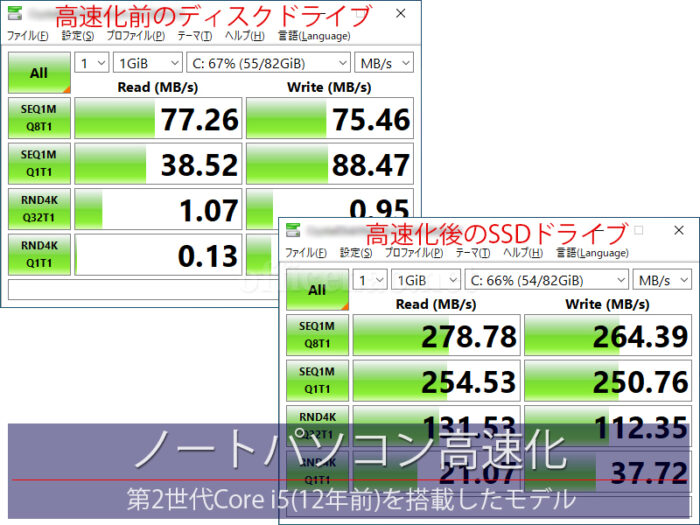
Task: Click the CrystalDiskMark app icon in the SSD window
Action: (x=293, y=230)
